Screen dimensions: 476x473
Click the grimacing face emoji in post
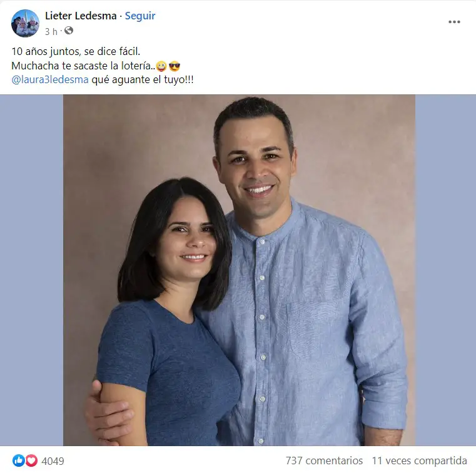pyautogui.click(x=161, y=66)
